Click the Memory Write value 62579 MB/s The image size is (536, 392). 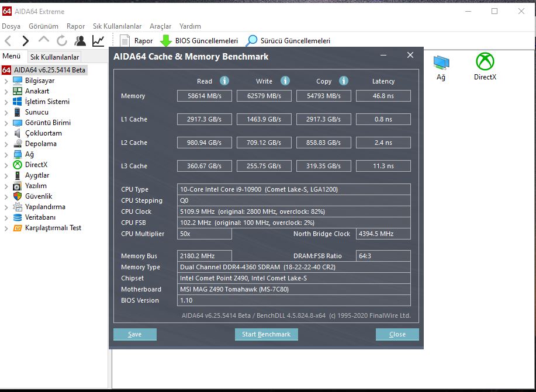pyautogui.click(x=264, y=96)
